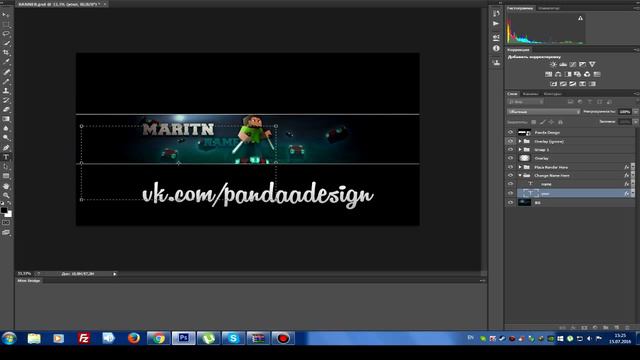The image size is (640, 360).
Task: Switch to the Channels tab
Action: [x=530, y=94]
